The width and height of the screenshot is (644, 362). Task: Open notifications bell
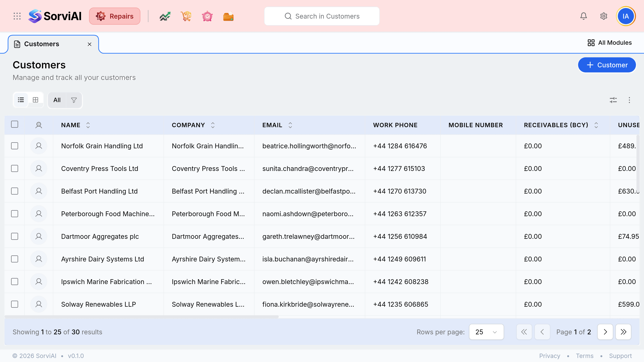(583, 16)
